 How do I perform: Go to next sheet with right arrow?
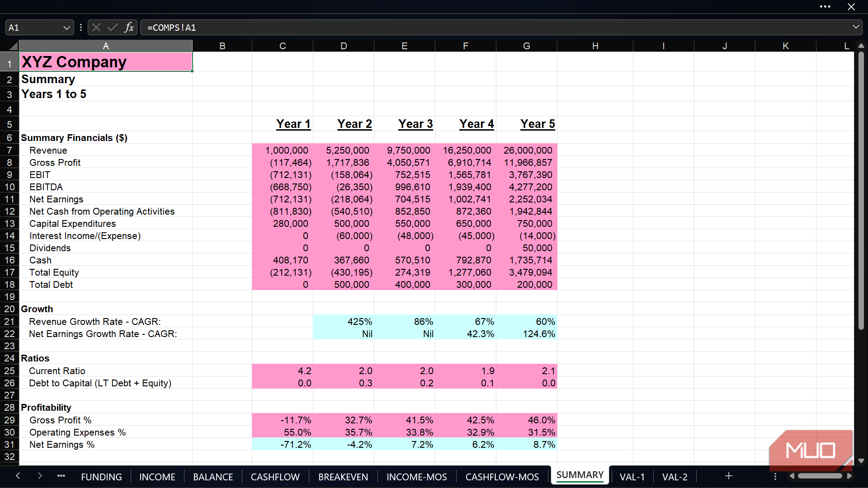(x=40, y=476)
